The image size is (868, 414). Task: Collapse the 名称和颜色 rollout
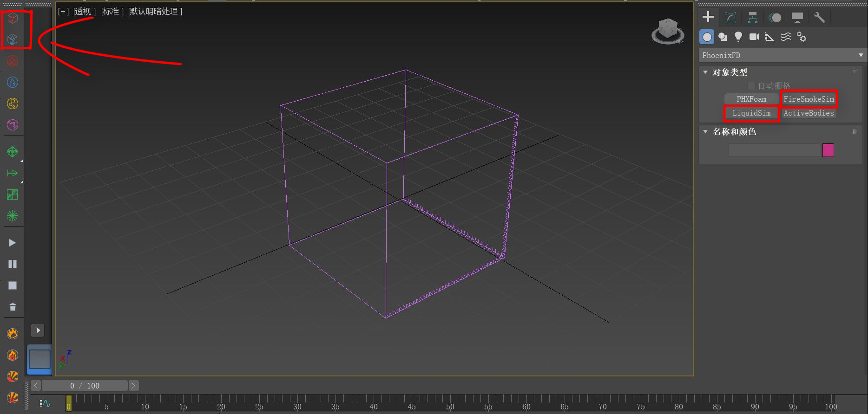point(705,132)
